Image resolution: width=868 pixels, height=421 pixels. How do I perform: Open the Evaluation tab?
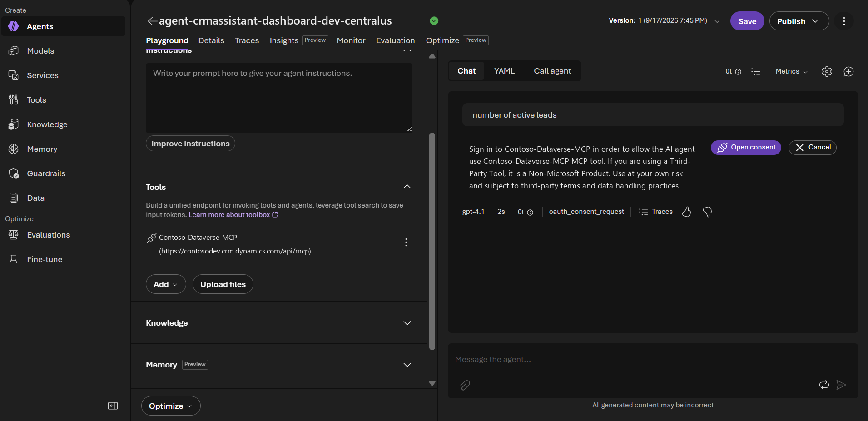tap(396, 40)
